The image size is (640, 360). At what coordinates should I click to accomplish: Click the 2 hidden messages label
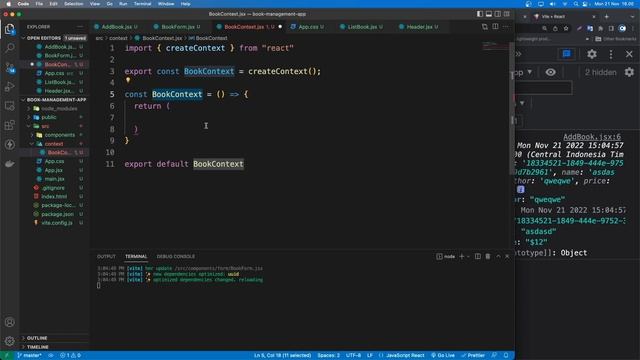[600, 72]
